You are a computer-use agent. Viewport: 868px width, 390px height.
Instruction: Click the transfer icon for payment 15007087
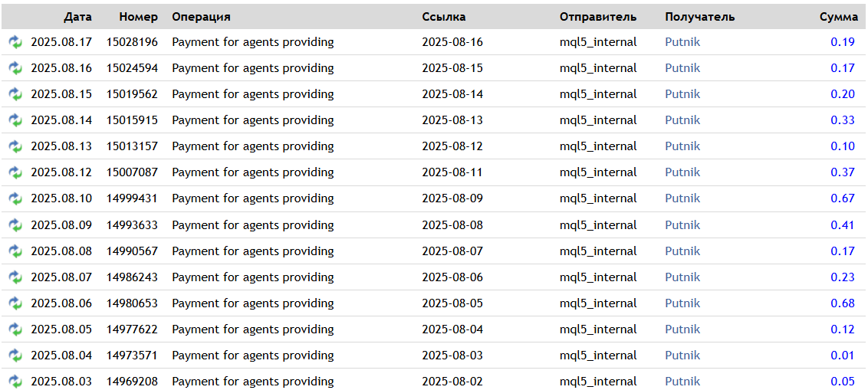coord(15,172)
